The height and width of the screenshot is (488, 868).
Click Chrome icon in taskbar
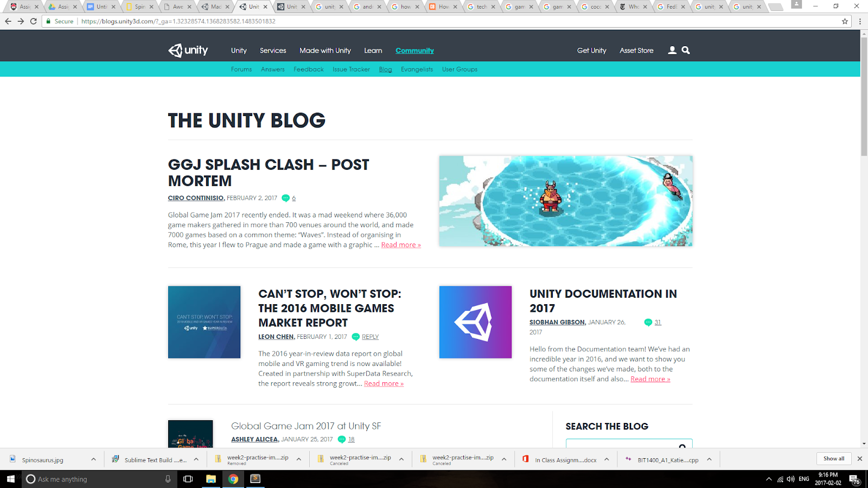tap(233, 479)
